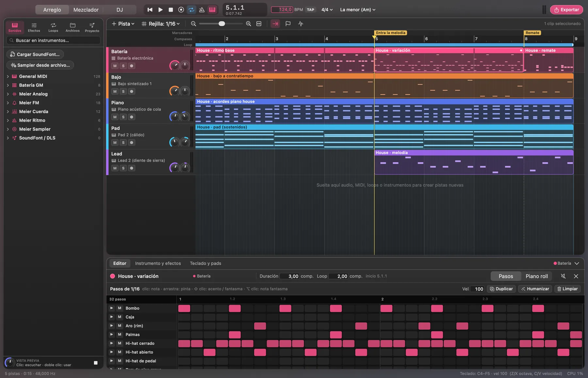The width and height of the screenshot is (588, 378).
Task: Arm recording on the Piano track
Action: click(132, 117)
